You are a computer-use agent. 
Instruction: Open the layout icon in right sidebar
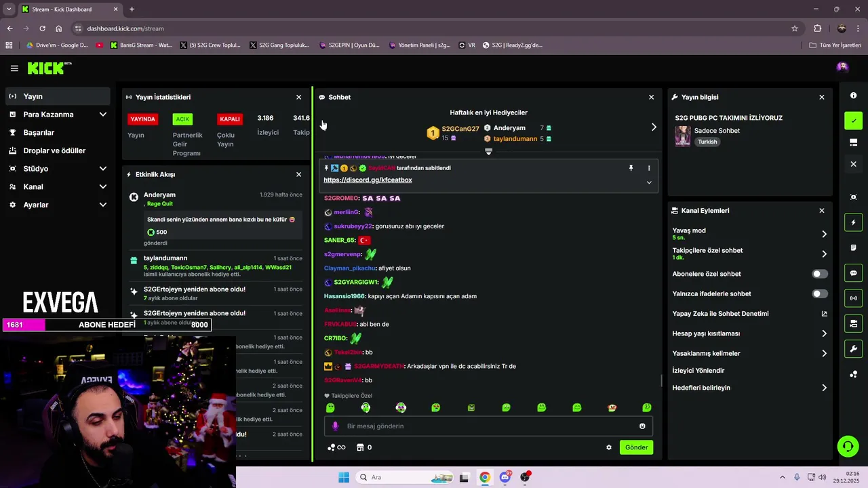(x=853, y=142)
